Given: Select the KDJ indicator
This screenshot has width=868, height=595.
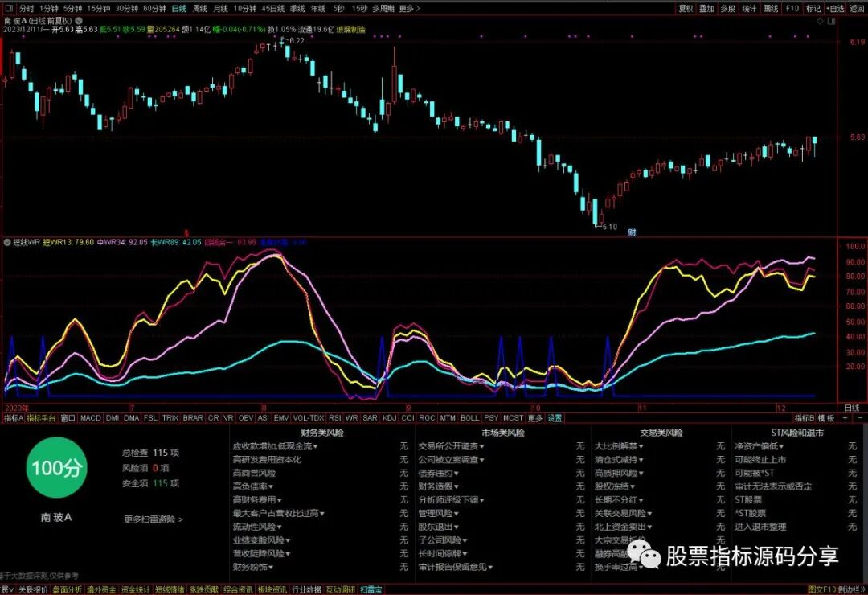Looking at the screenshot, I should coord(389,418).
